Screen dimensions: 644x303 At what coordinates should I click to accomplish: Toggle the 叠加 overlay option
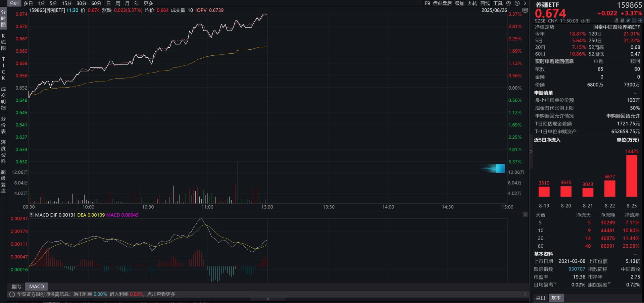click(459, 3)
